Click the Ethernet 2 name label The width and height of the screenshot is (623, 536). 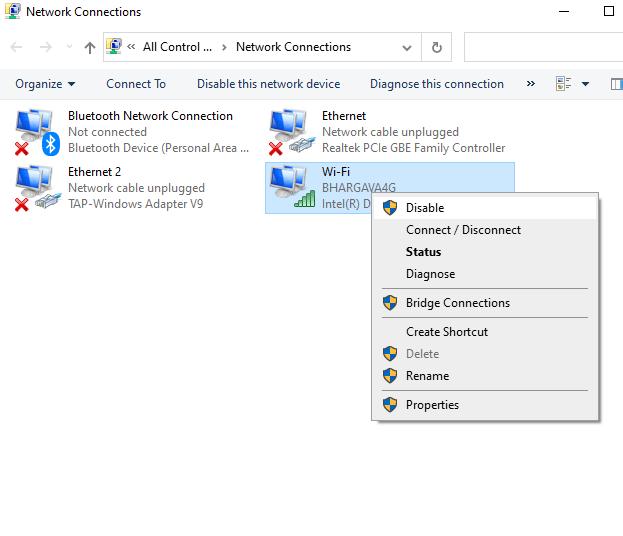coord(94,172)
